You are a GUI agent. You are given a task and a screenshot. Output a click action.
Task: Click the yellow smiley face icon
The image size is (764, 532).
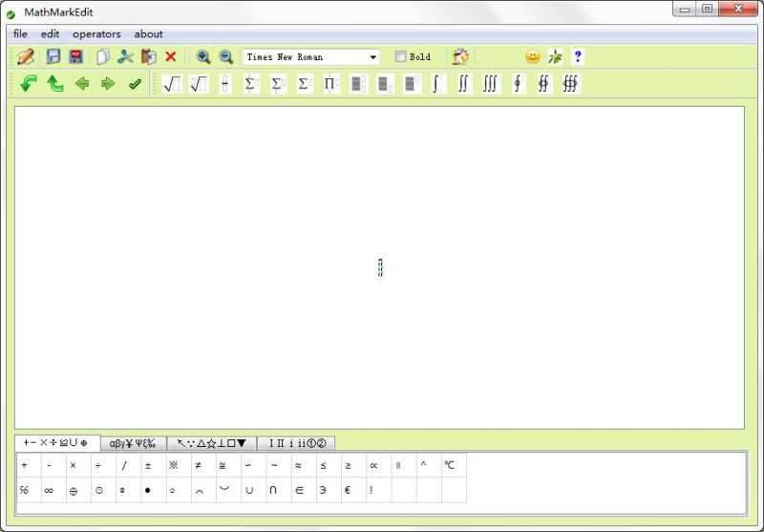(533, 57)
